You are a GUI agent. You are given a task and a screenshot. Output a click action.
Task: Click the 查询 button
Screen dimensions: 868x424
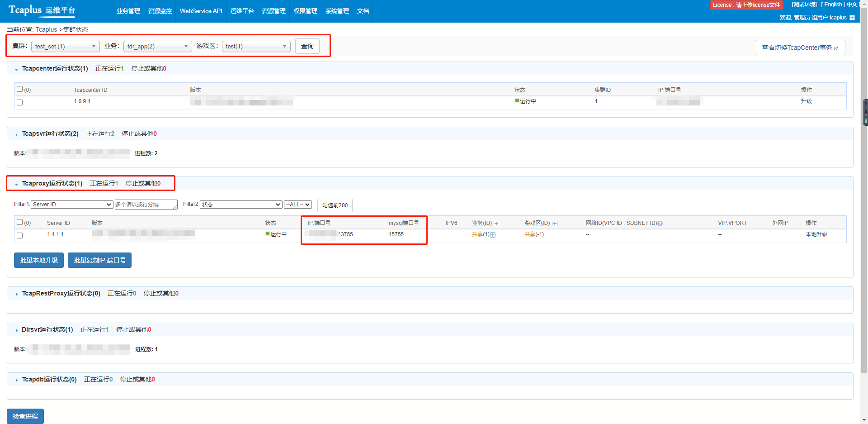(307, 46)
